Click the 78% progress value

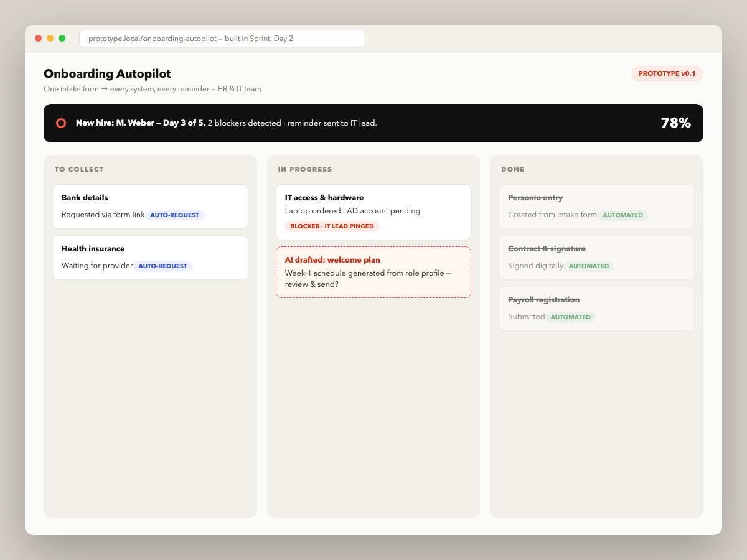pyautogui.click(x=676, y=123)
